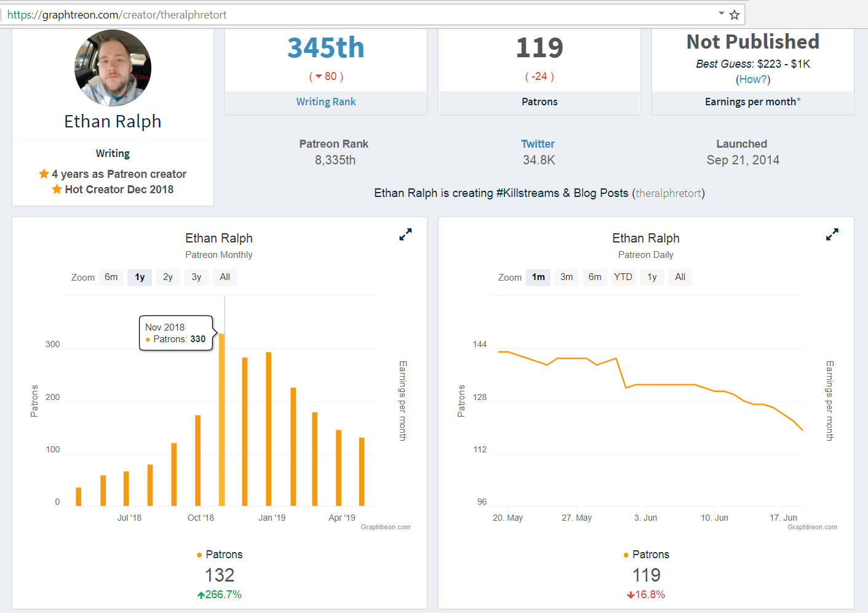
Task: Set monthly chart zoom to 6m
Action: (111, 277)
